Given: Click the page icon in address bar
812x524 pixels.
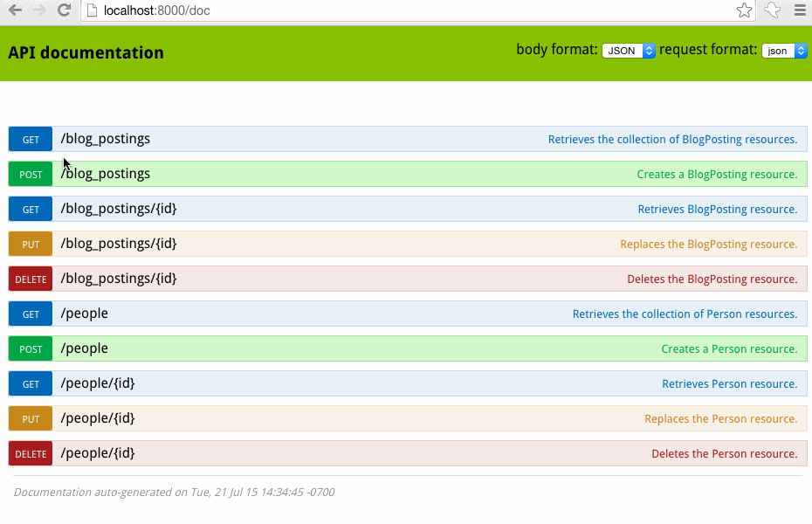Looking at the screenshot, I should 93,10.
